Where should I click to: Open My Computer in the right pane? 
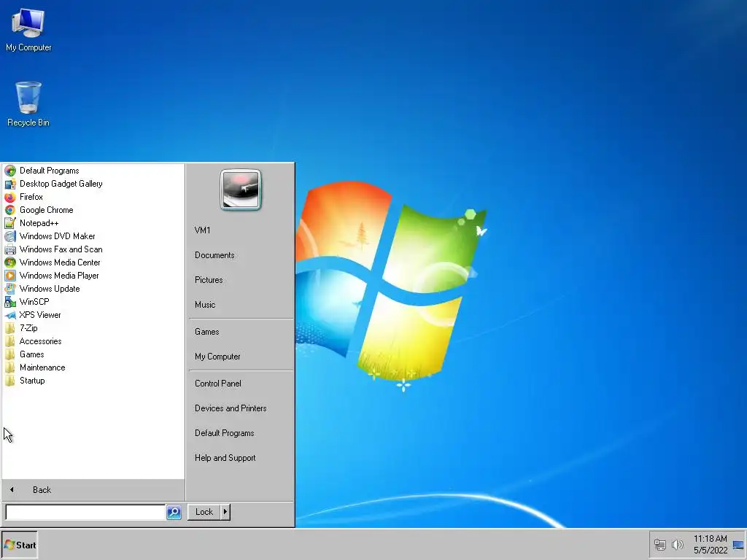[241, 357]
